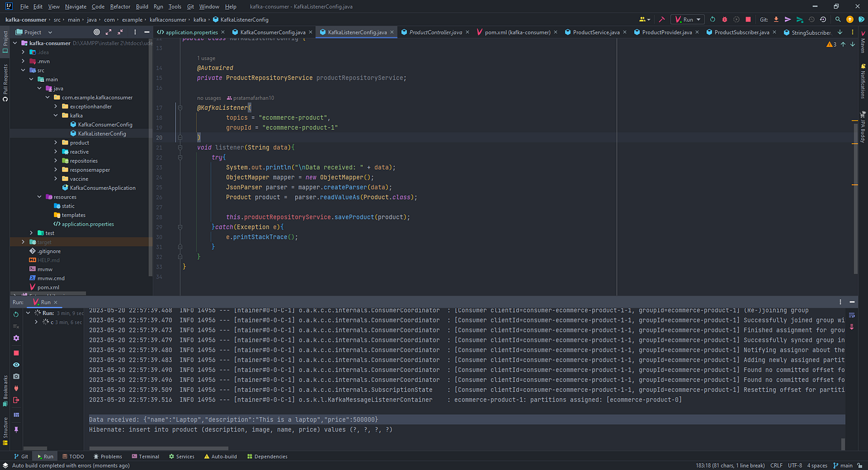The width and height of the screenshot is (868, 470).
Task: Expand all nodes in Project panel
Action: point(109,32)
